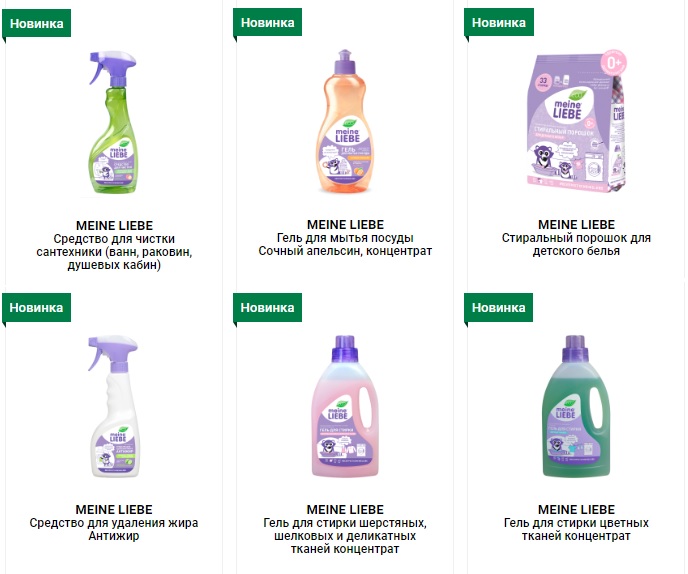This screenshot has width=688, height=574.
Task: Open link Средство для удаления жира Антижир
Action: pyautogui.click(x=114, y=529)
